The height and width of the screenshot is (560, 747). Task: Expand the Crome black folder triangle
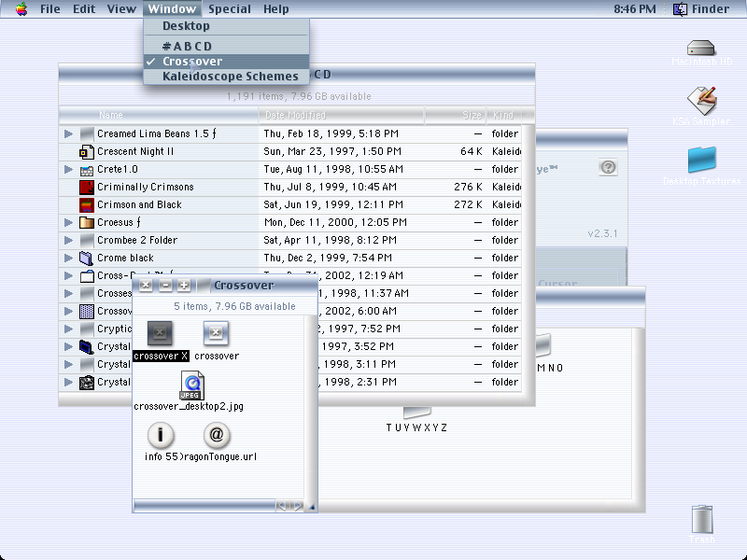tap(68, 258)
